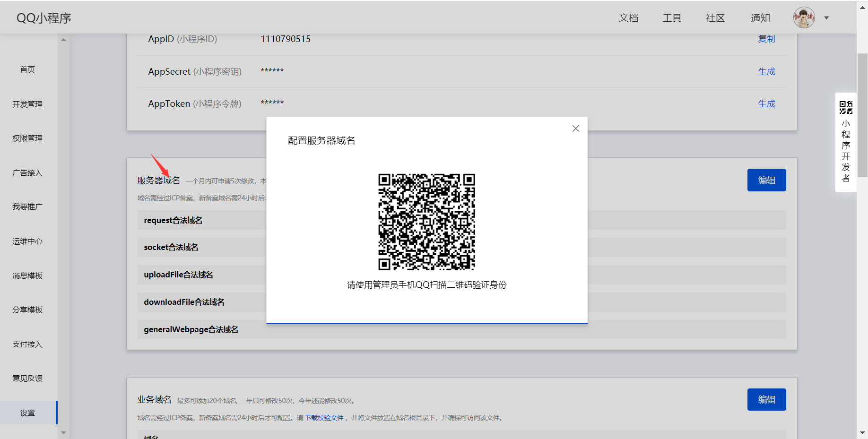Screen dimensions: 868x439
Task: Go to 首页 in the sidebar
Action: 27,69
